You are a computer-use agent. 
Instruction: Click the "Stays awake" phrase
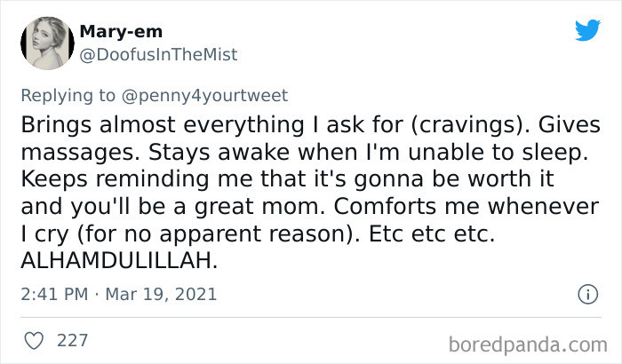[x=219, y=153]
